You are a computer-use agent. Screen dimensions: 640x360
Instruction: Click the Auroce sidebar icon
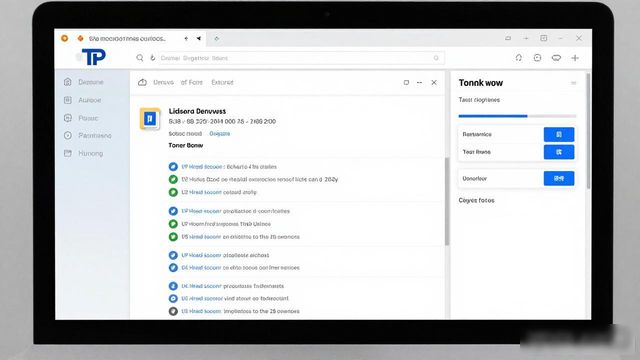click(x=68, y=100)
